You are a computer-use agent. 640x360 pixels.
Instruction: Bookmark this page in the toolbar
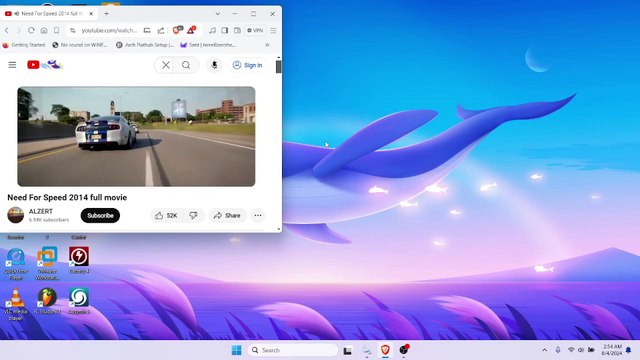(56, 30)
